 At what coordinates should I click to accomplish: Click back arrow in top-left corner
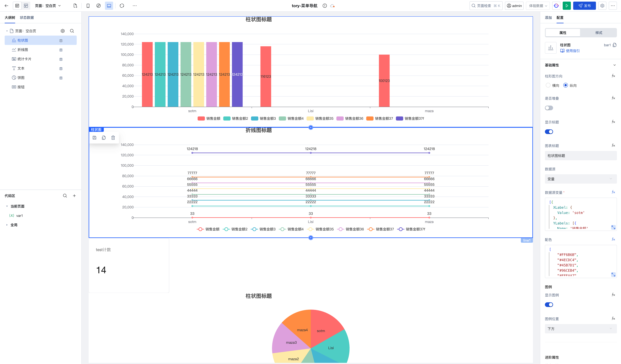[6, 6]
